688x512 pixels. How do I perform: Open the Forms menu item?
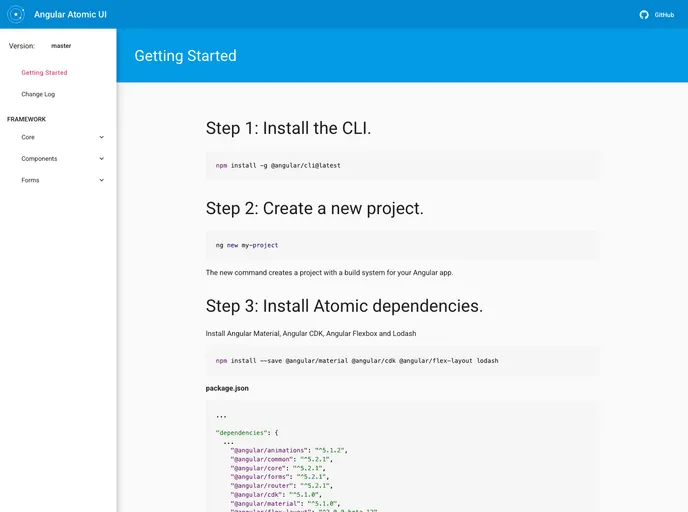pyautogui.click(x=30, y=180)
